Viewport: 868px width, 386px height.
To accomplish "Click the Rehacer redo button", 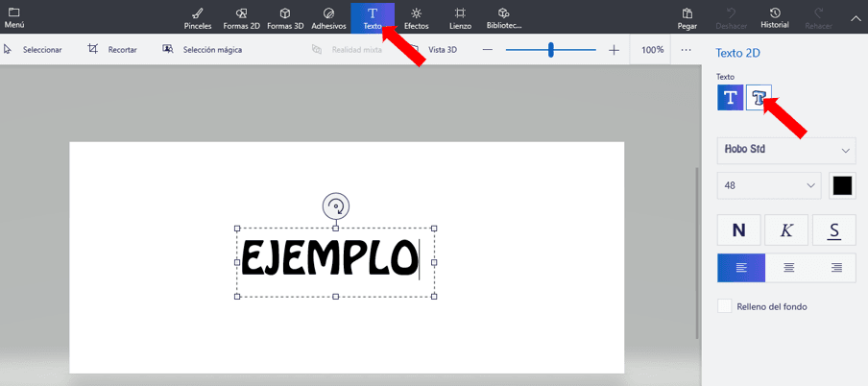I will click(x=819, y=17).
